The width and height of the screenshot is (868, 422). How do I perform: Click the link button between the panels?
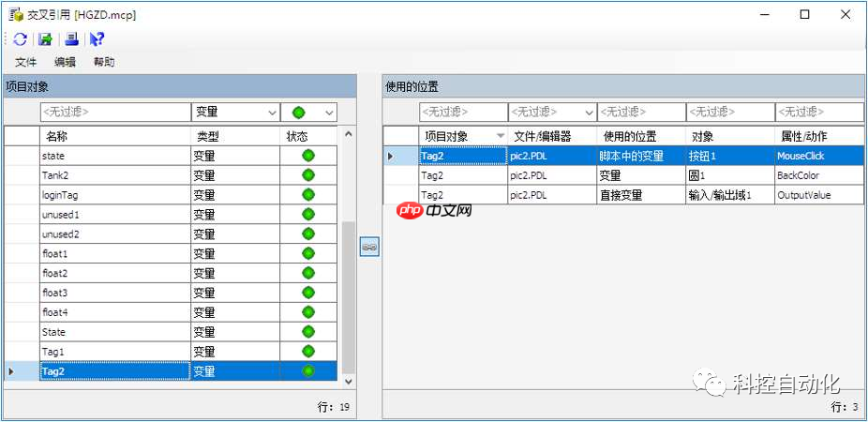(x=369, y=247)
